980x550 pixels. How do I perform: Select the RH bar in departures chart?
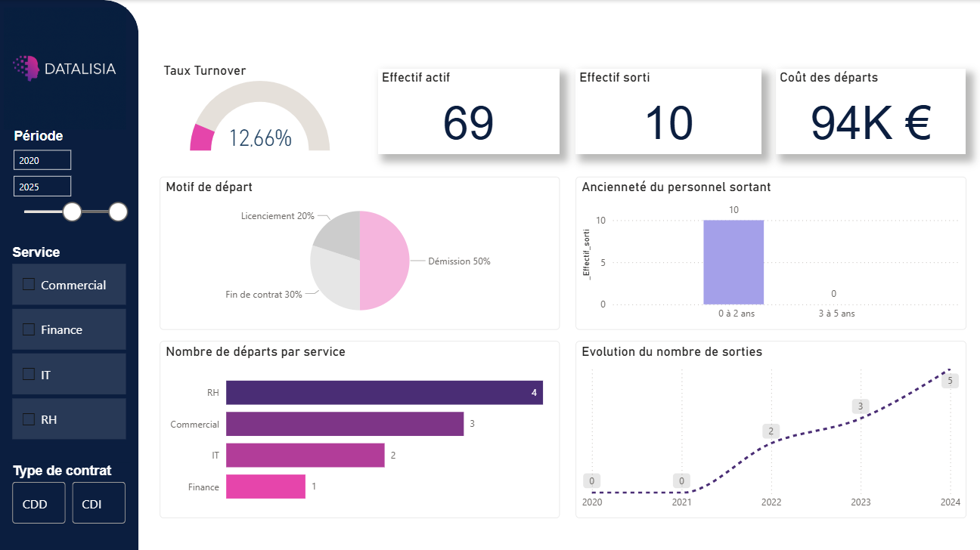[384, 393]
